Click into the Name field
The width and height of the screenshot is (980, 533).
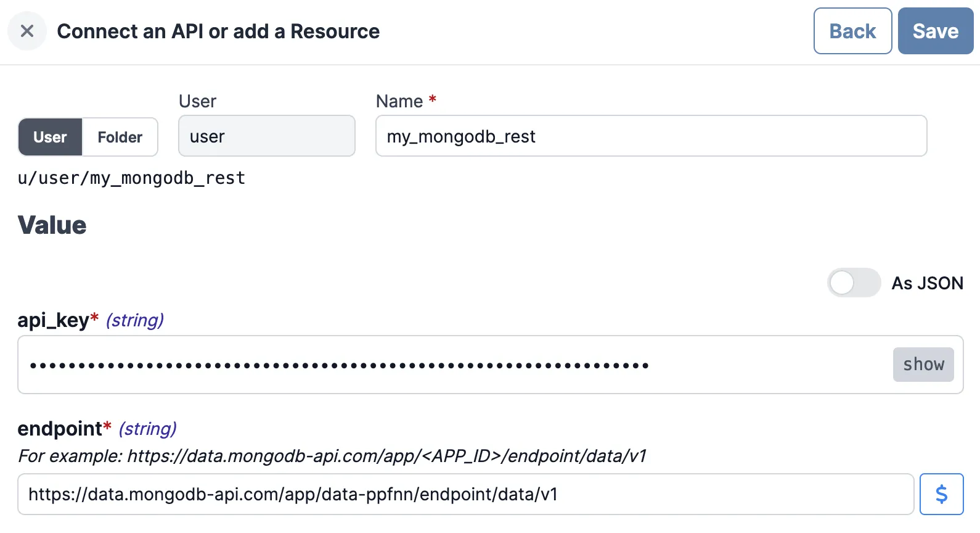pos(651,136)
